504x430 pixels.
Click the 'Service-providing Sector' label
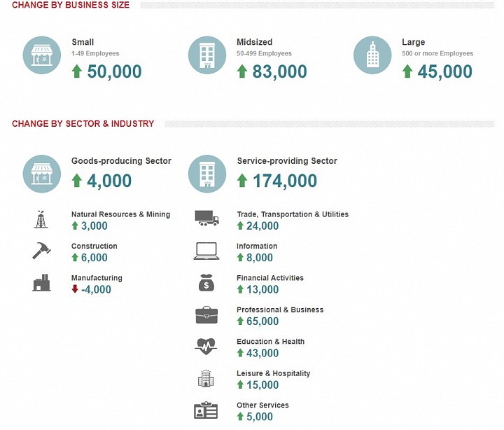(x=288, y=161)
